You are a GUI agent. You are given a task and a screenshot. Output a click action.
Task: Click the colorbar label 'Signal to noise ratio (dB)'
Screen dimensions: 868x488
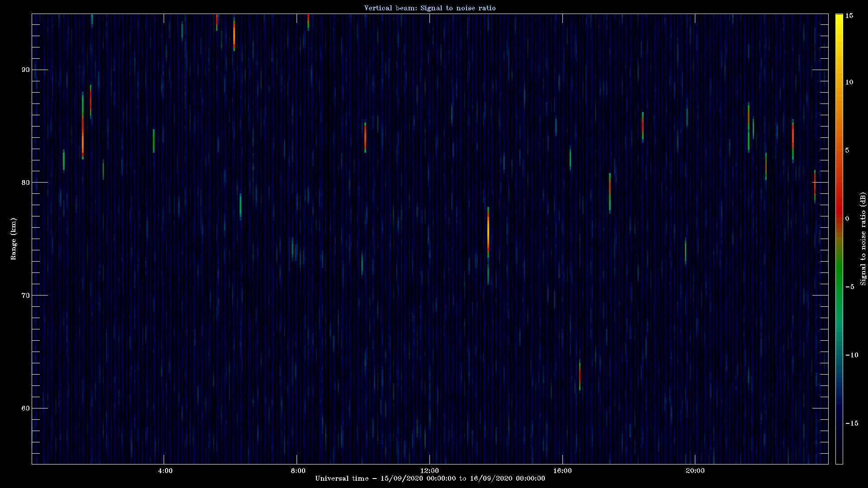pyautogui.click(x=863, y=239)
